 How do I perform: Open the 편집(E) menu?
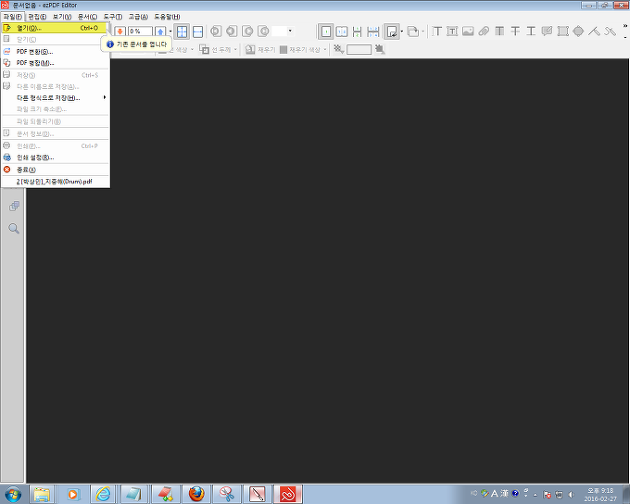coord(37,16)
